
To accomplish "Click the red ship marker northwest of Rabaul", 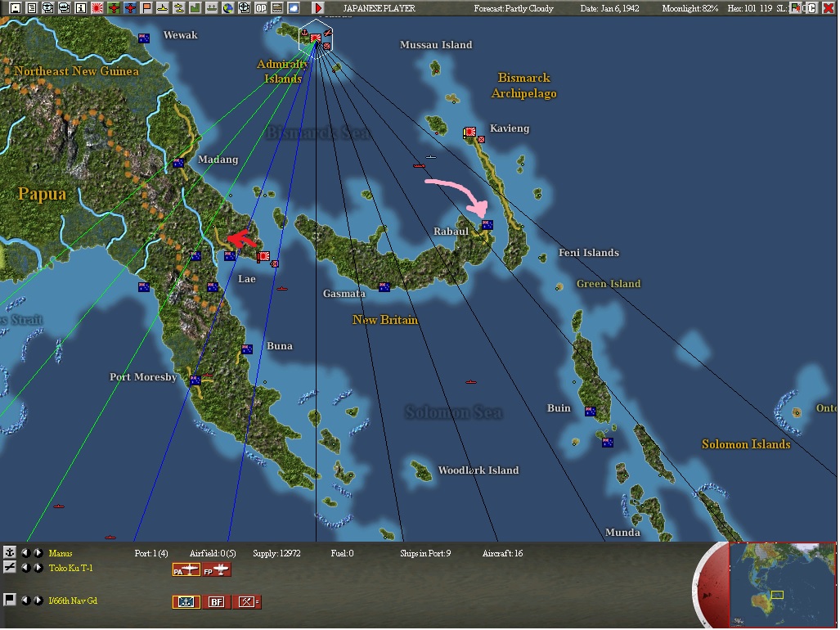I will 419,166.
